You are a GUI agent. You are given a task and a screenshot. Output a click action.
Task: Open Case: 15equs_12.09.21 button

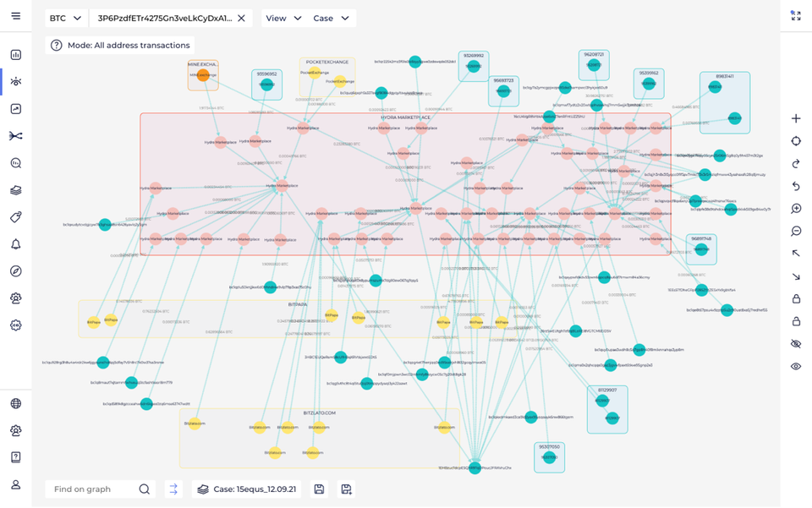point(245,489)
